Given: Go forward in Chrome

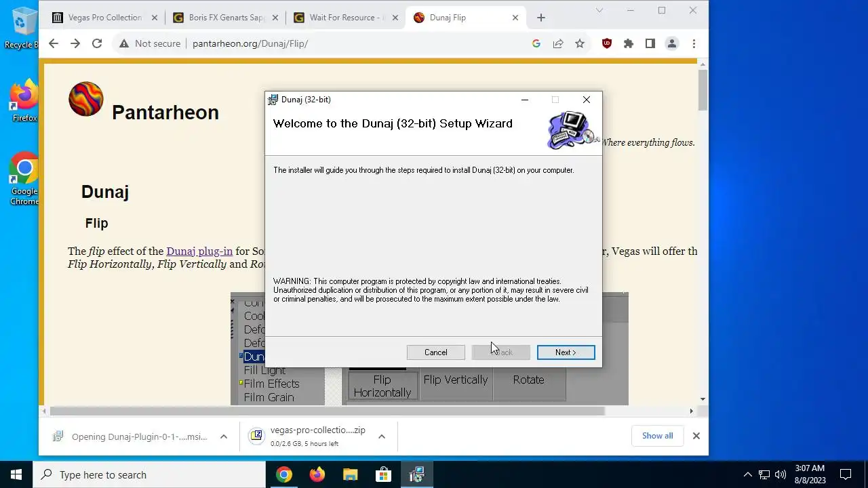Looking at the screenshot, I should click(75, 43).
